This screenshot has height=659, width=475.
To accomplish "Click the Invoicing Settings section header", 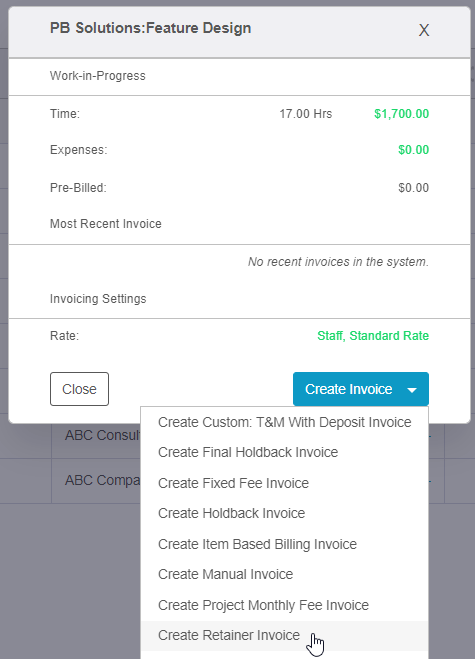I will [98, 298].
